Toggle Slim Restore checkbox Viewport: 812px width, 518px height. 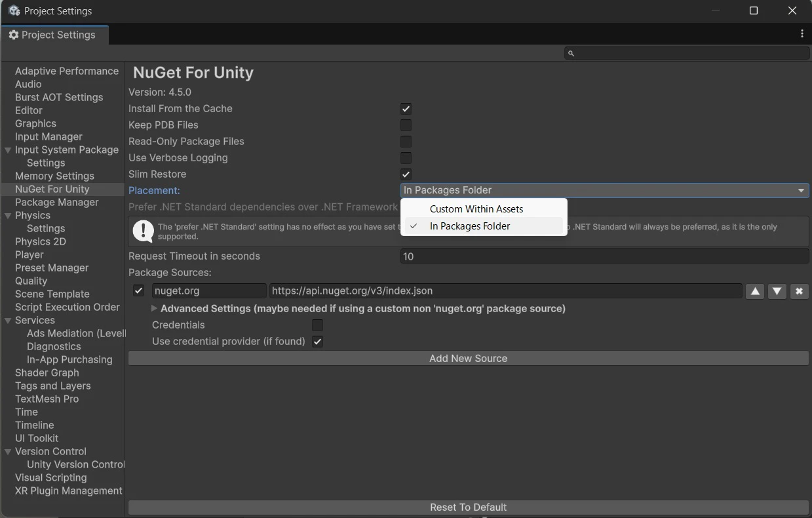coord(406,174)
